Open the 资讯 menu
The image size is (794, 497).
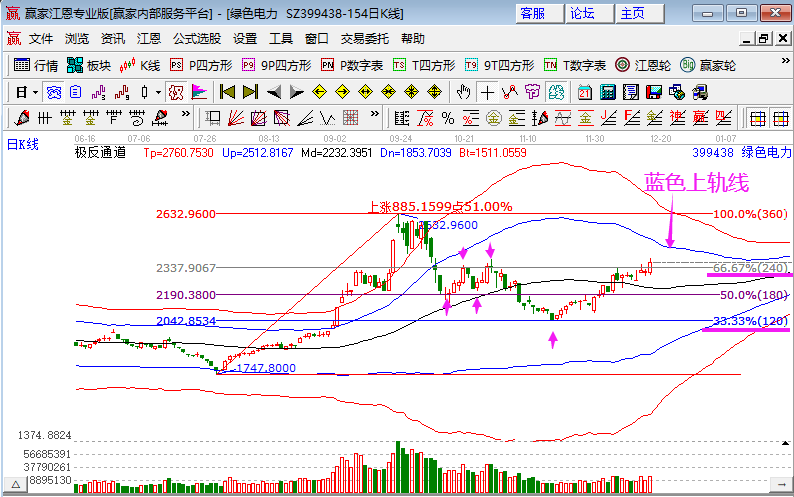point(113,39)
